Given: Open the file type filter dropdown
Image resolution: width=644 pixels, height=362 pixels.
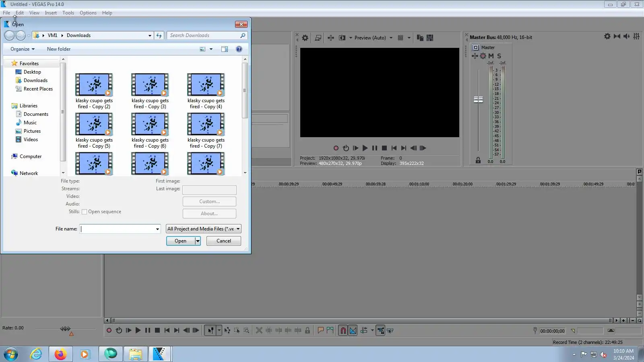Looking at the screenshot, I should point(204,229).
